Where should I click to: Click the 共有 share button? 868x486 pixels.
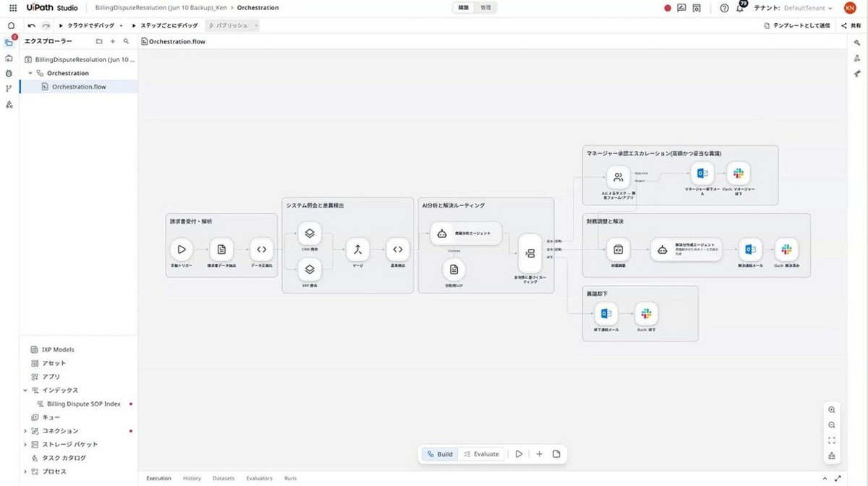850,25
